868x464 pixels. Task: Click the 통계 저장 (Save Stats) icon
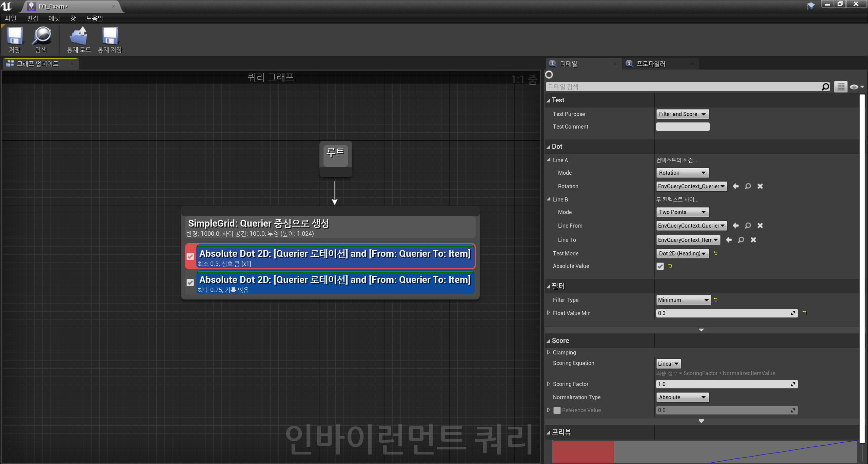pyautogui.click(x=110, y=36)
